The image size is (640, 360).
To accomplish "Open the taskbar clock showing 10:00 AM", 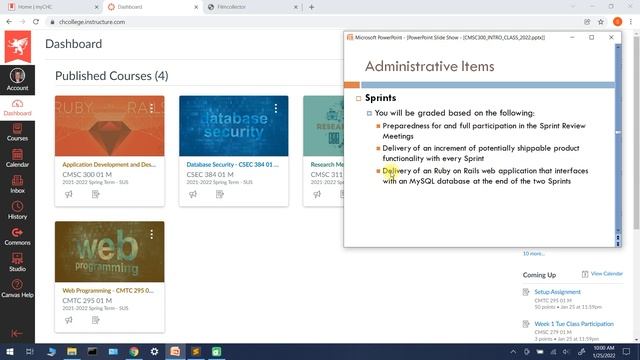I will click(x=604, y=351).
